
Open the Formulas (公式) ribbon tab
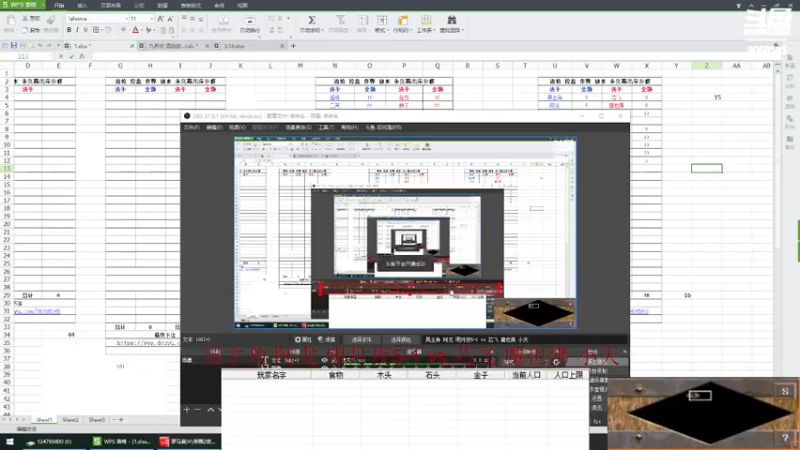coord(139,6)
